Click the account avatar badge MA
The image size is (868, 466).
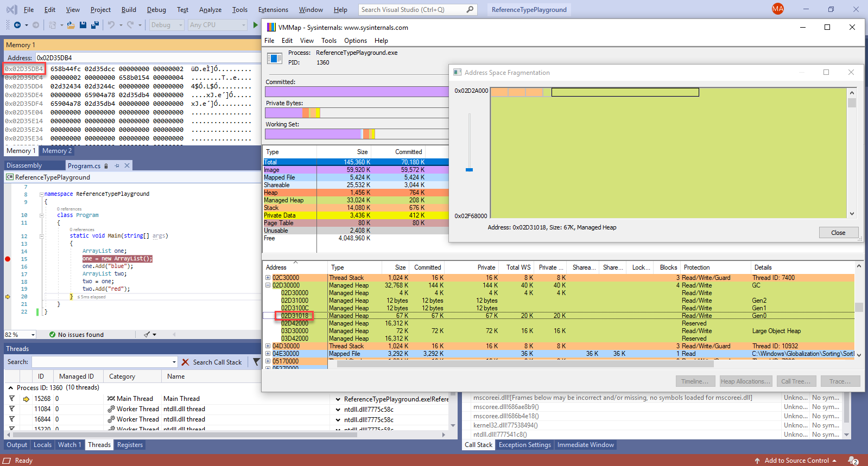[777, 9]
